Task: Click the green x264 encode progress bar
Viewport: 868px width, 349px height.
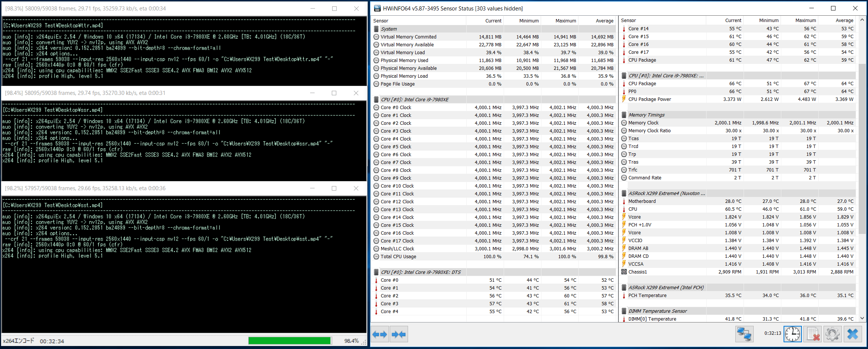Action: point(290,340)
